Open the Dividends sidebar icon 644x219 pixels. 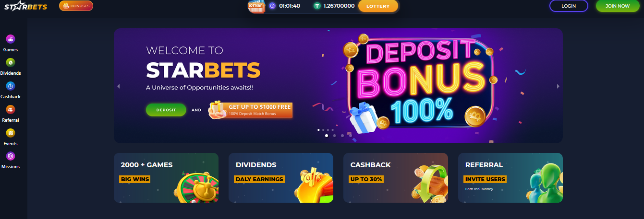tap(11, 62)
